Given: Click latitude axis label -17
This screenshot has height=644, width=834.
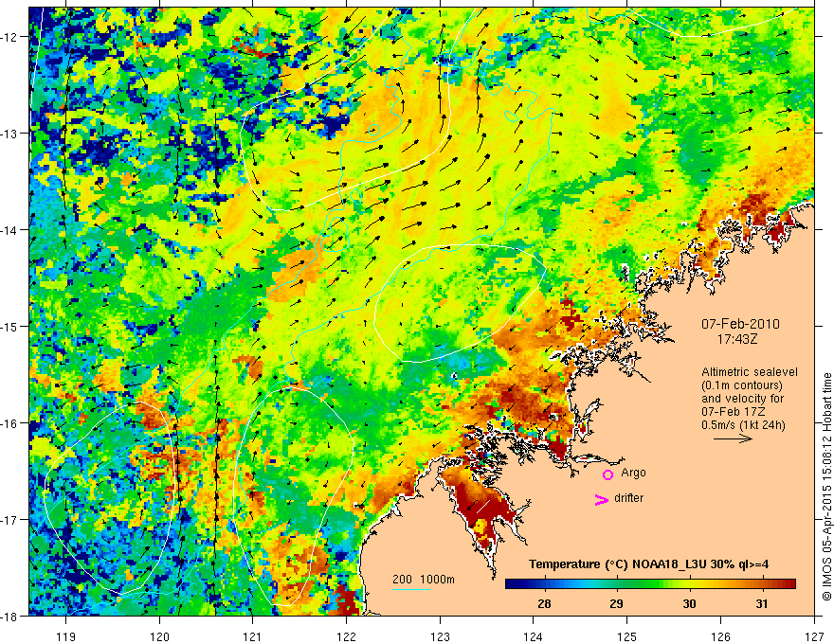Looking at the screenshot, I should point(10,519).
